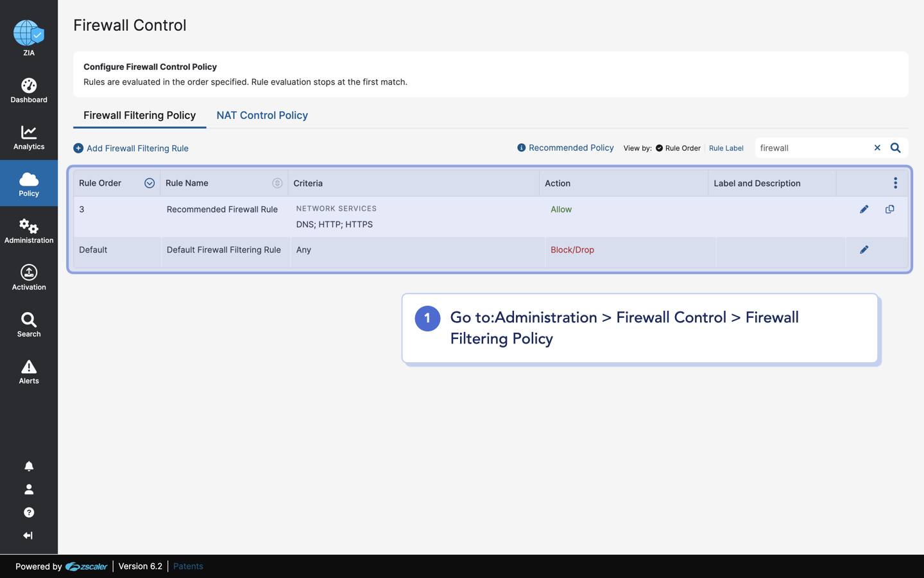Open the table options three-dot menu
Screen dimensions: 924x578
(x=896, y=182)
